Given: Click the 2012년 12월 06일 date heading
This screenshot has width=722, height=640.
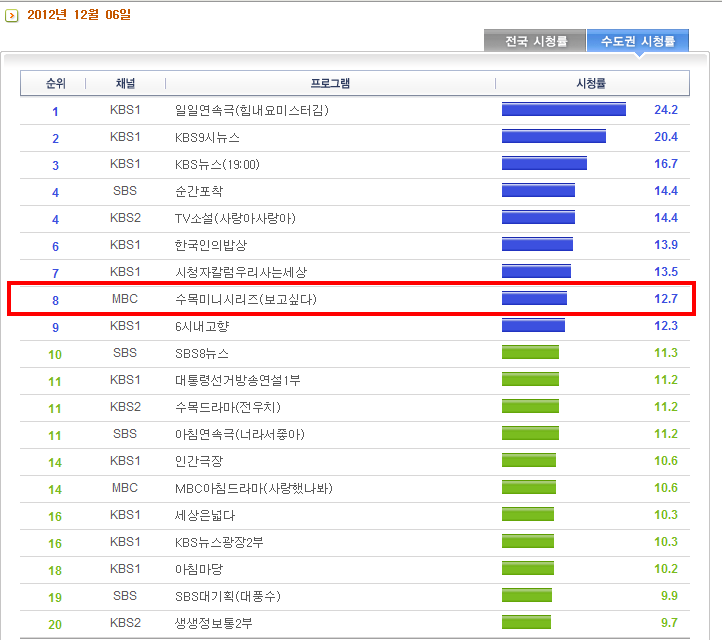Looking at the screenshot, I should pyautogui.click(x=79, y=15).
